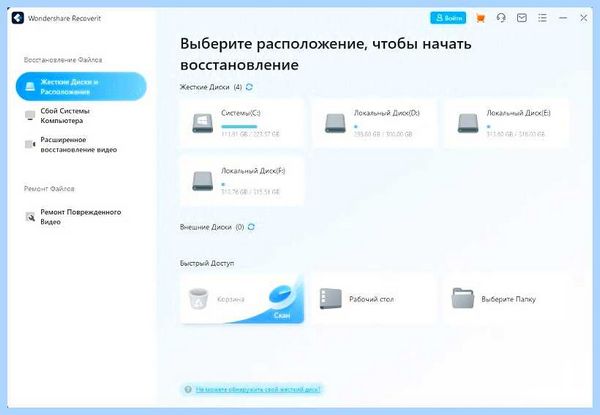The height and width of the screenshot is (415, 600).
Task: Click the Системы(C:) Windows drive icon
Action: [x=202, y=123]
